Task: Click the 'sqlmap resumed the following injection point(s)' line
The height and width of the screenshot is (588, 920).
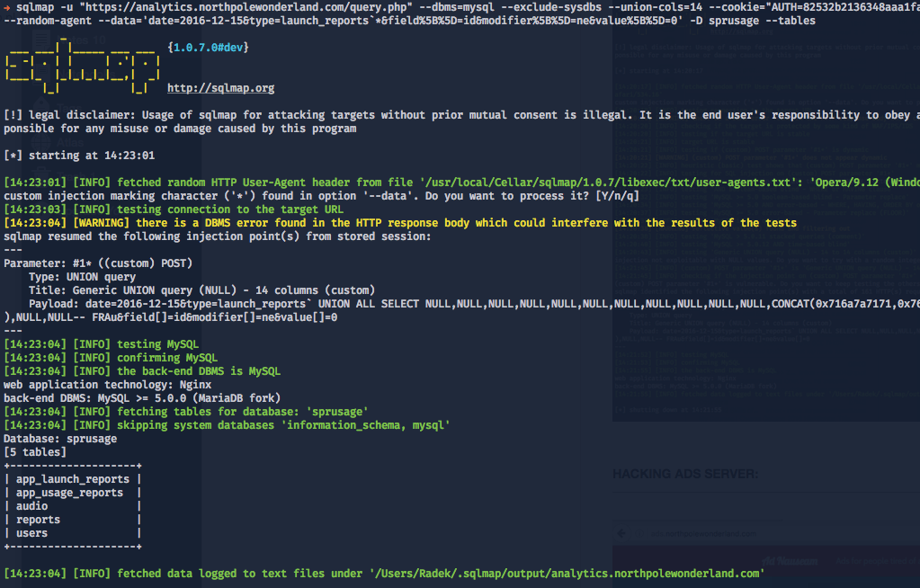Action: [217, 236]
